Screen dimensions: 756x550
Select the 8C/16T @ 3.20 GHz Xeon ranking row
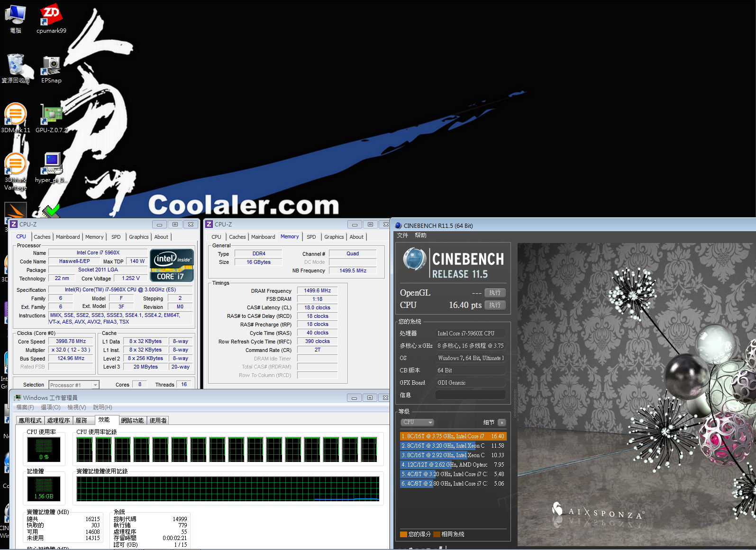pyautogui.click(x=453, y=446)
